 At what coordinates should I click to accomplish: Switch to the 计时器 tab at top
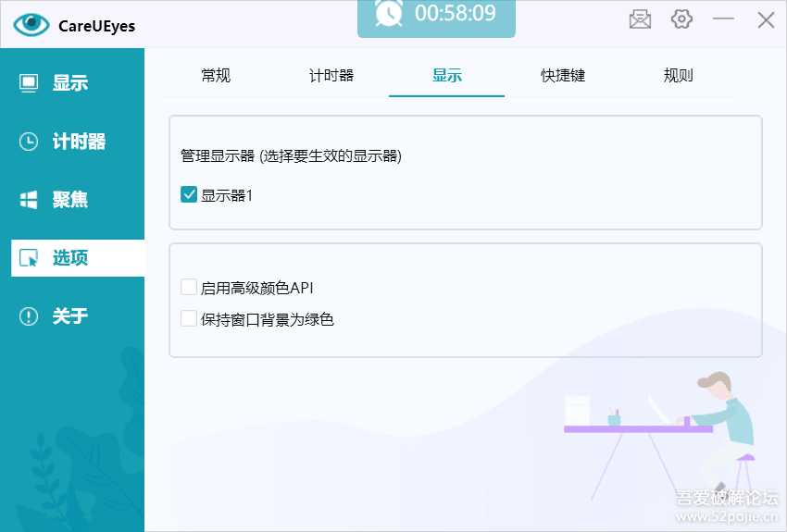[x=331, y=76]
